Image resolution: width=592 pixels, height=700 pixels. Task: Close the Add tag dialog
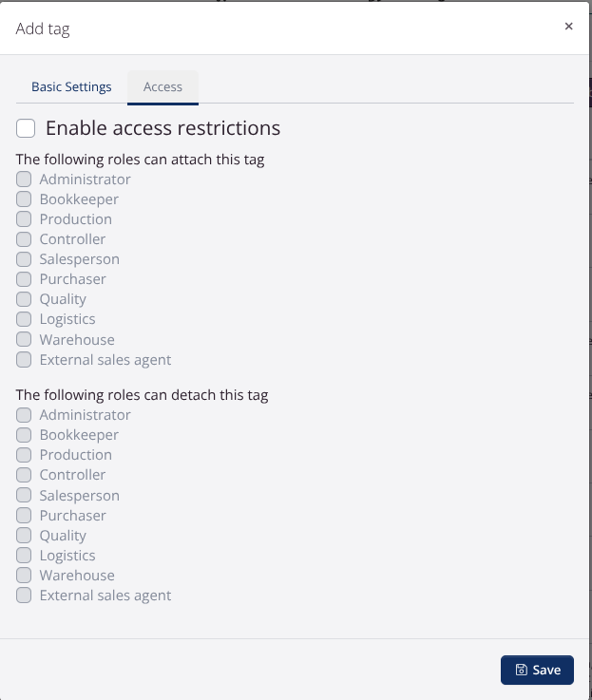coord(568,27)
